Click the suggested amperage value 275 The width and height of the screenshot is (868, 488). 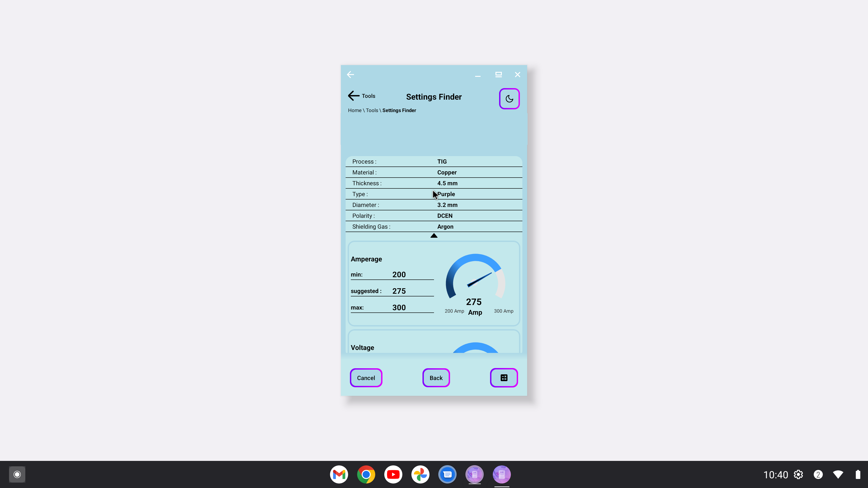(399, 291)
